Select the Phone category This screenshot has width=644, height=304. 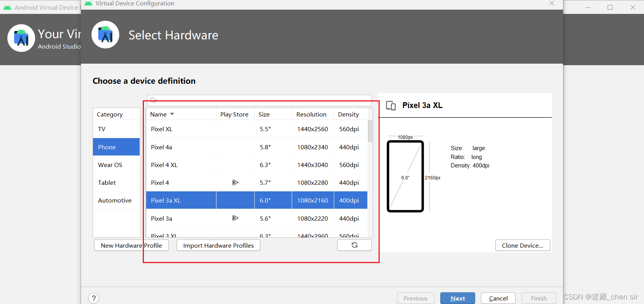pos(116,147)
